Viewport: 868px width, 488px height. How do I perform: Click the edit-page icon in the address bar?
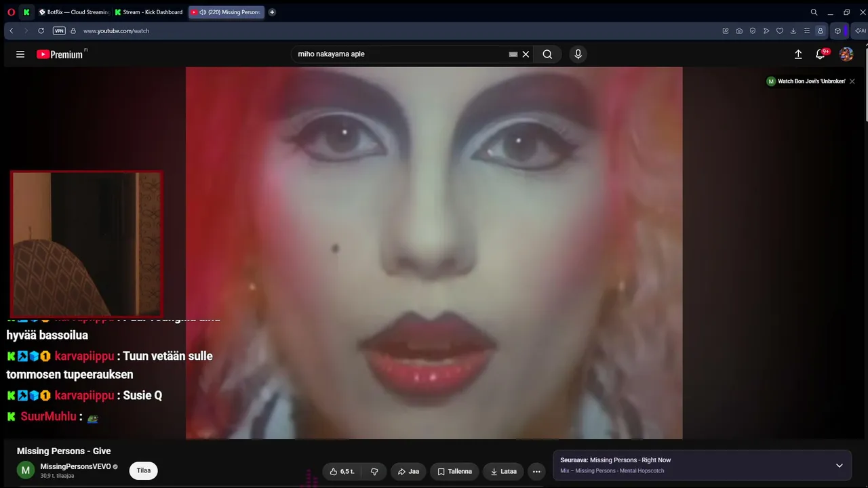726,30
